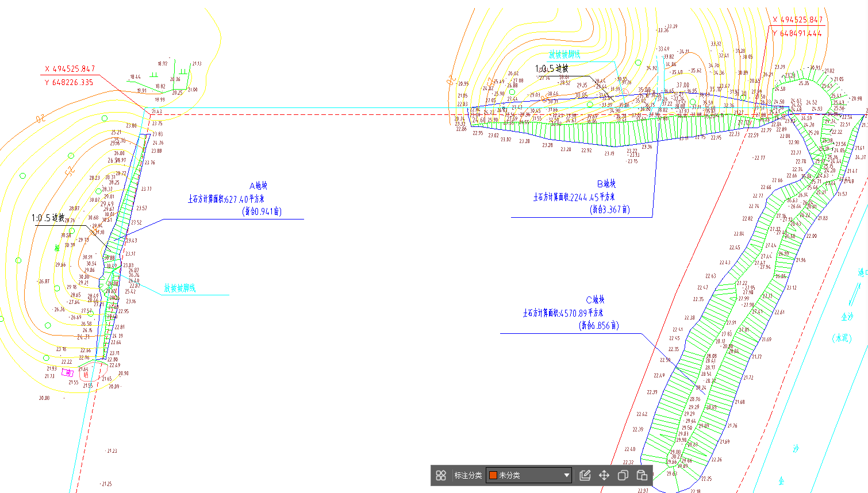
Task: Click the (折合3.367亩) text
Action: (x=610, y=210)
